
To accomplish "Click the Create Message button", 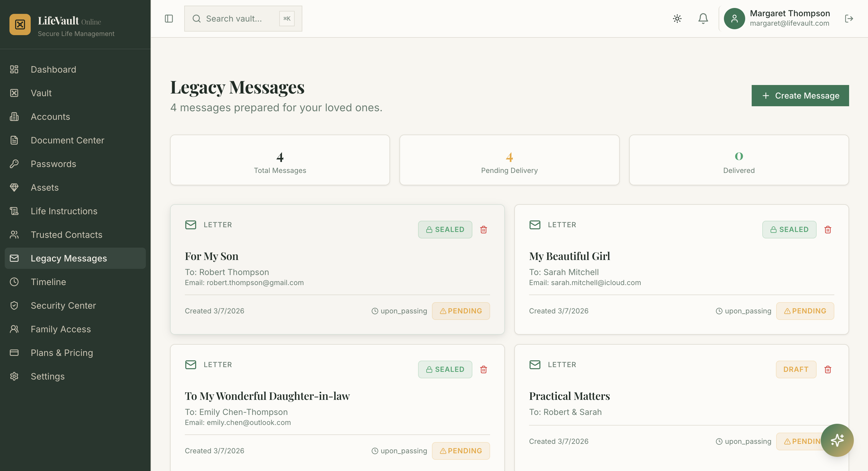I will tap(800, 96).
